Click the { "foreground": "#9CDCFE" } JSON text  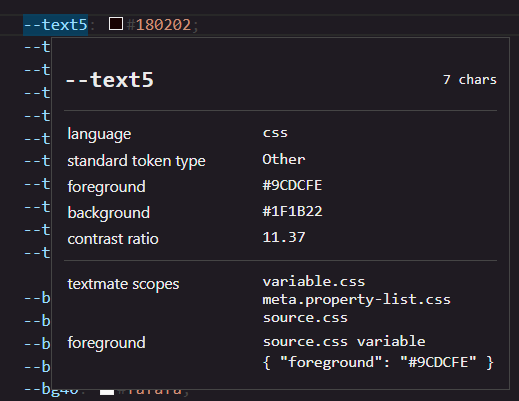tap(378, 362)
